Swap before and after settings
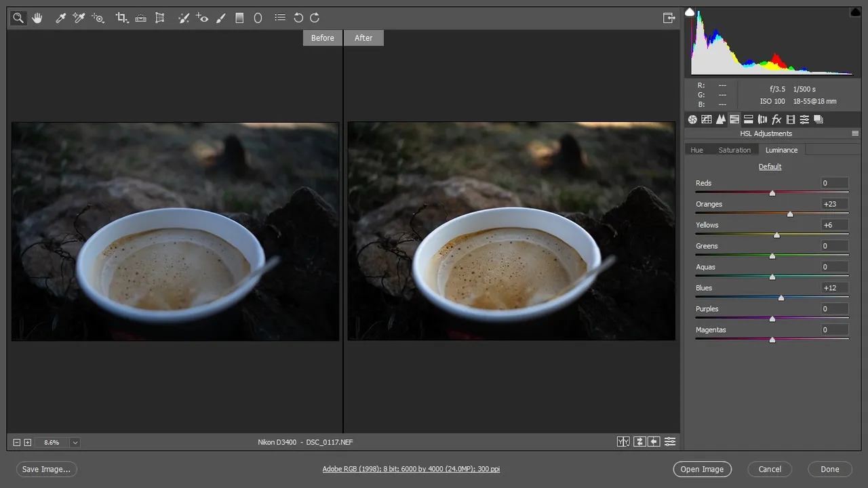Screen dimensions: 868x488 [639, 442]
